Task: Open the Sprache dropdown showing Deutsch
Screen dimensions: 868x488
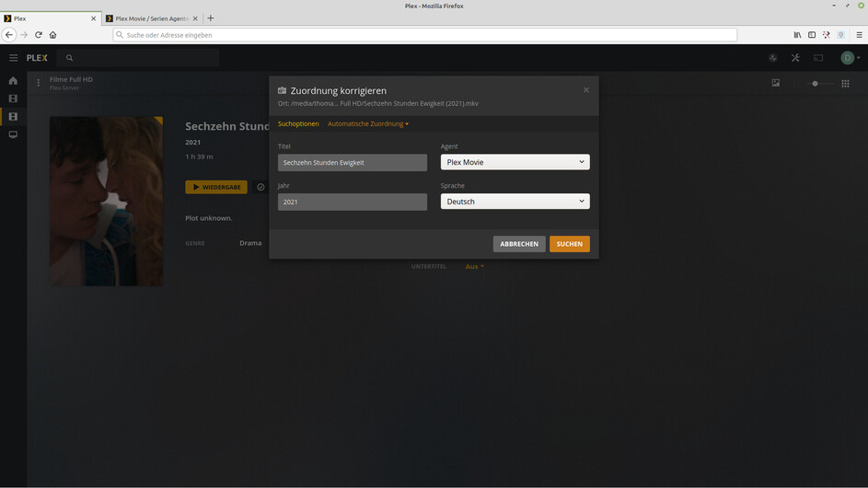Action: tap(515, 202)
